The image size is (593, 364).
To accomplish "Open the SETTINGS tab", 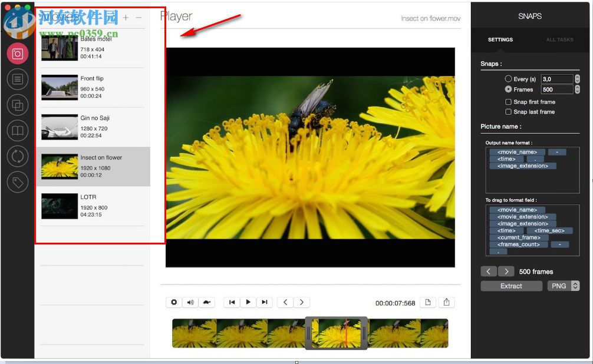I will (x=500, y=39).
